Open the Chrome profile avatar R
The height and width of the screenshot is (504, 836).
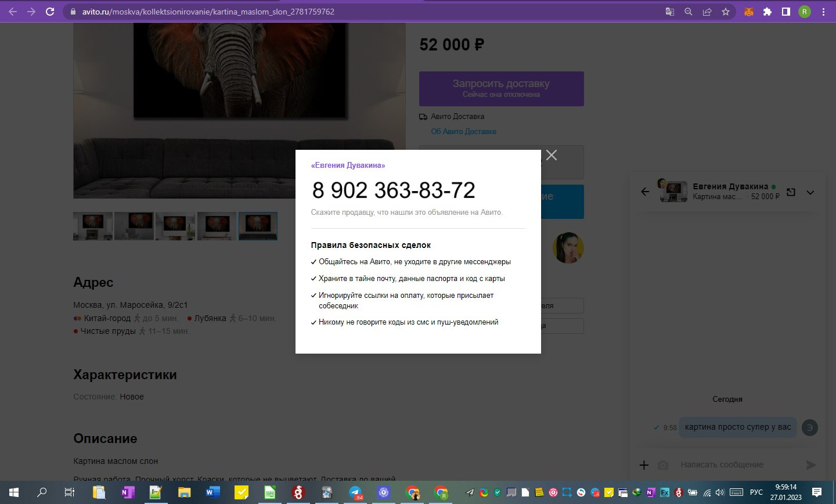click(805, 12)
